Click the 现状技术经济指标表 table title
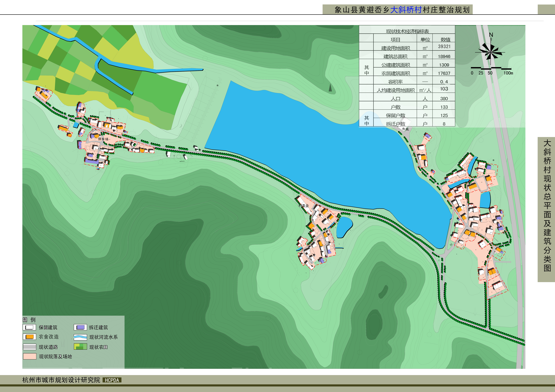This screenshot has width=555, height=392. [x=408, y=31]
